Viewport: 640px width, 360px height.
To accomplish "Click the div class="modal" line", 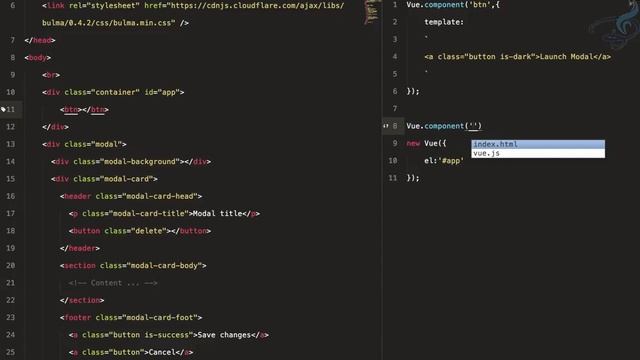I will pyautogui.click(x=84, y=144).
